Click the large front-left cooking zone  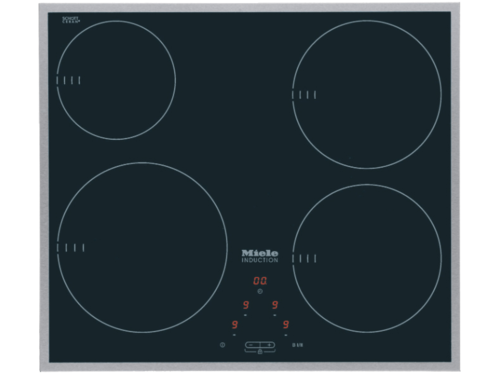(x=142, y=248)
